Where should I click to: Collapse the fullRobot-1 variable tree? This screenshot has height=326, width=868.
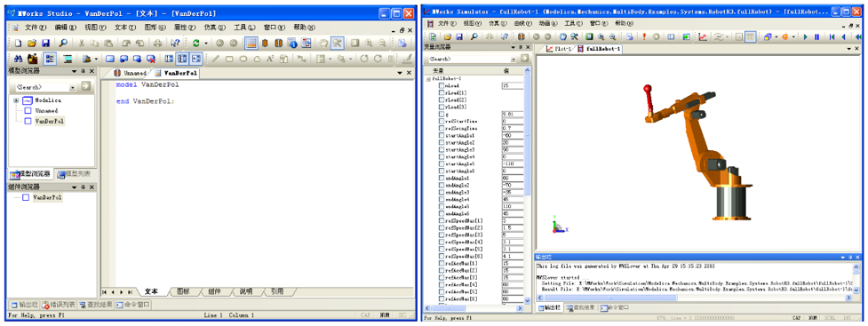(428, 79)
